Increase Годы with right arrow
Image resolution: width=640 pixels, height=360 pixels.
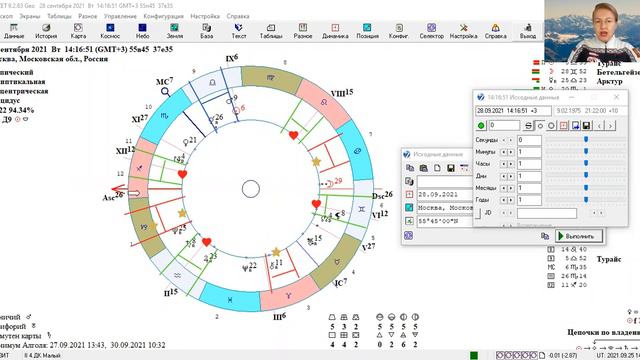[510, 200]
